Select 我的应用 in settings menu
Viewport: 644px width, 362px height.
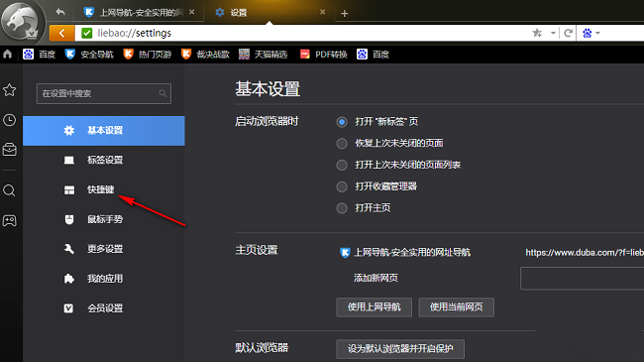[103, 279]
